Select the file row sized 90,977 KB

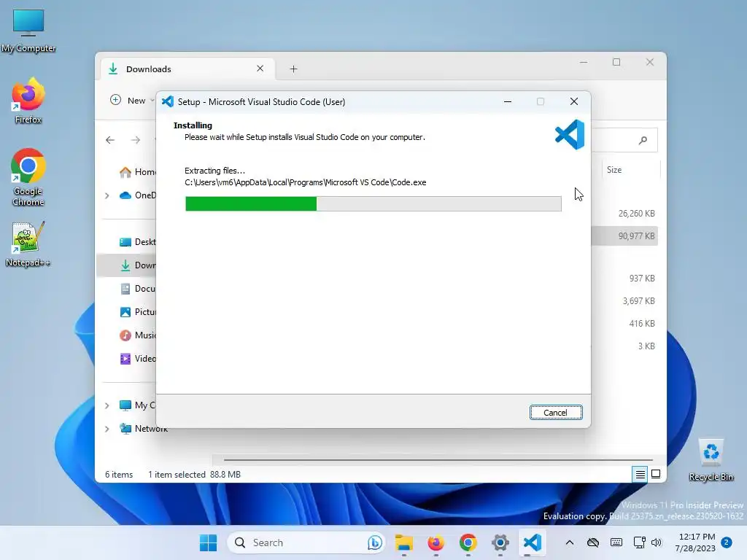tap(624, 236)
